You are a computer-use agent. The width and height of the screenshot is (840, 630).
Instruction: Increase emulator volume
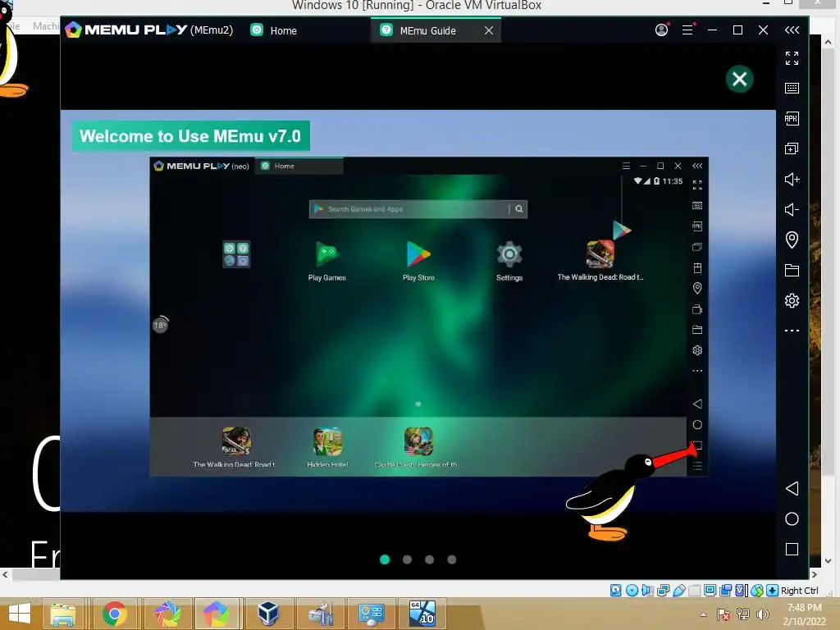[x=792, y=179]
